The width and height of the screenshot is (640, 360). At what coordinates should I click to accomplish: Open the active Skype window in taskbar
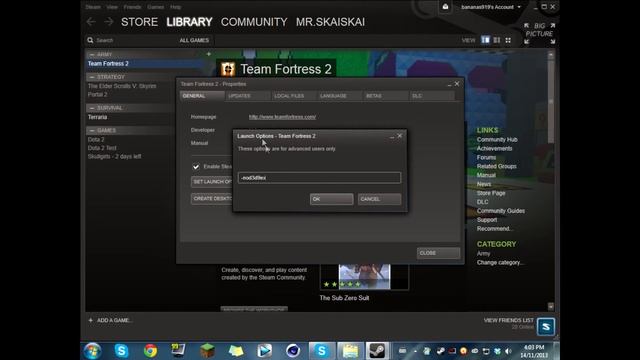tap(321, 351)
